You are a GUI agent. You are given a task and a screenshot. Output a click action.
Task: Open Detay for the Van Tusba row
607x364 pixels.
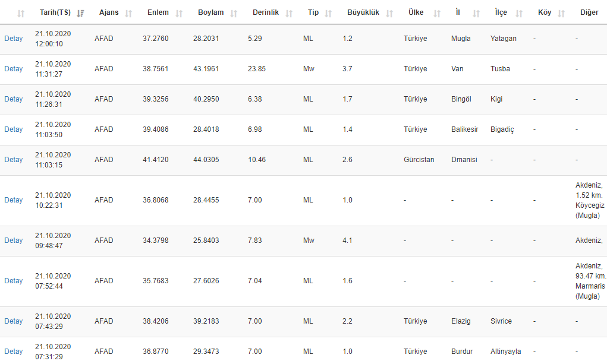point(13,69)
